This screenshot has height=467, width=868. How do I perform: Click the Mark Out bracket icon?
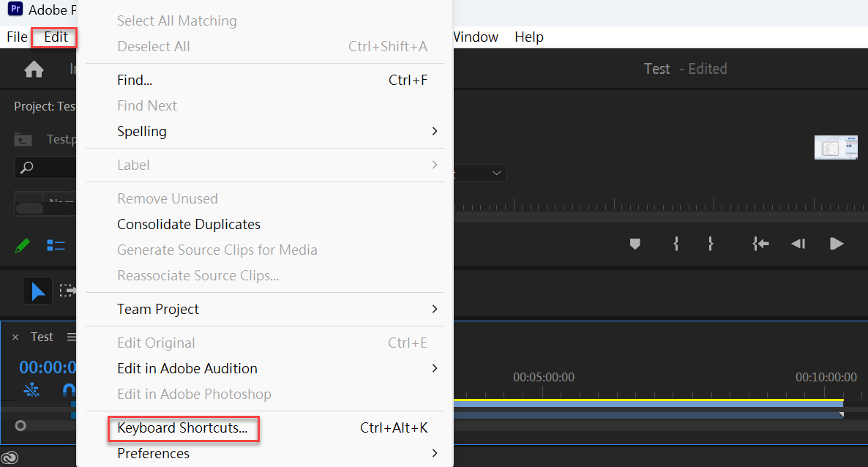point(710,244)
